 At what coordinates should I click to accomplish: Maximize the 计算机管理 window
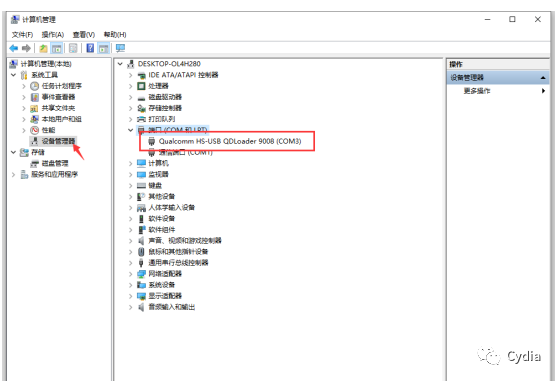point(512,20)
